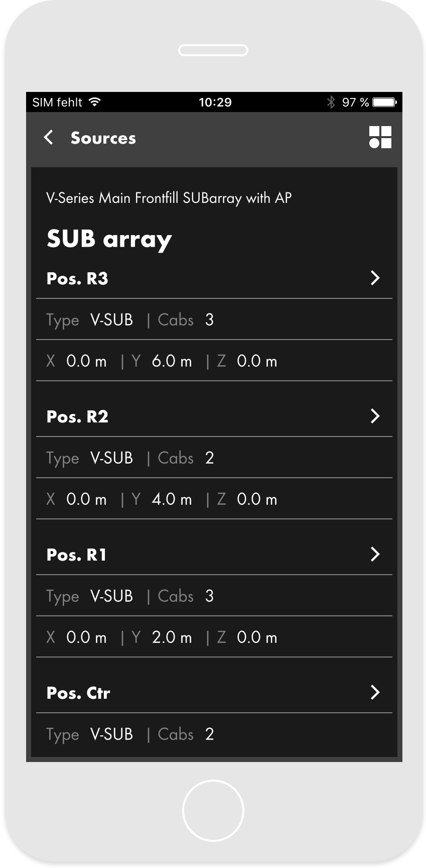Viewport: 426px width, 868px height.
Task: Select the Pos. R2 heading
Action: point(77,416)
